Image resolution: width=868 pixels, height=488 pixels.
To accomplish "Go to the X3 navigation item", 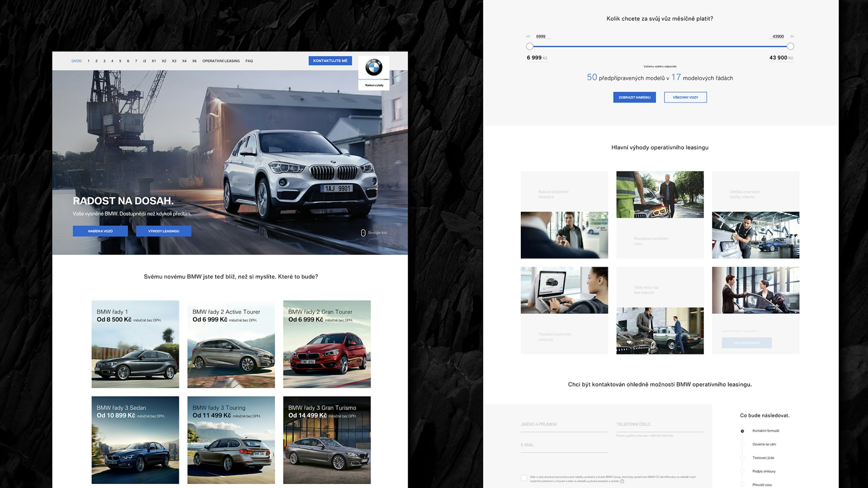I will (x=174, y=61).
